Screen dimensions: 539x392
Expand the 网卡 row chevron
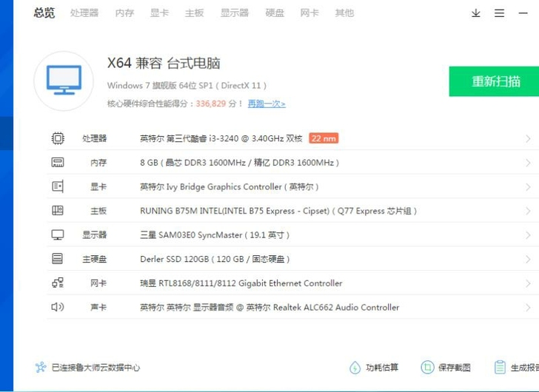(x=528, y=283)
